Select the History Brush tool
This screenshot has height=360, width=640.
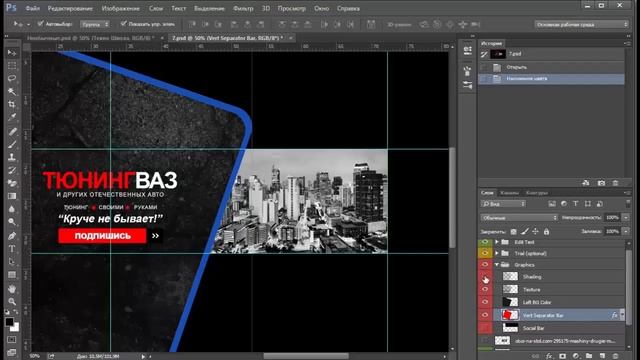(x=12, y=170)
